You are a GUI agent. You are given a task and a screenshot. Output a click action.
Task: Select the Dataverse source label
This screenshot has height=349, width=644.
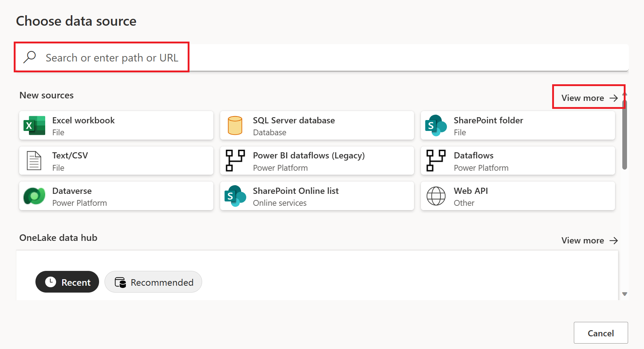pos(72,191)
